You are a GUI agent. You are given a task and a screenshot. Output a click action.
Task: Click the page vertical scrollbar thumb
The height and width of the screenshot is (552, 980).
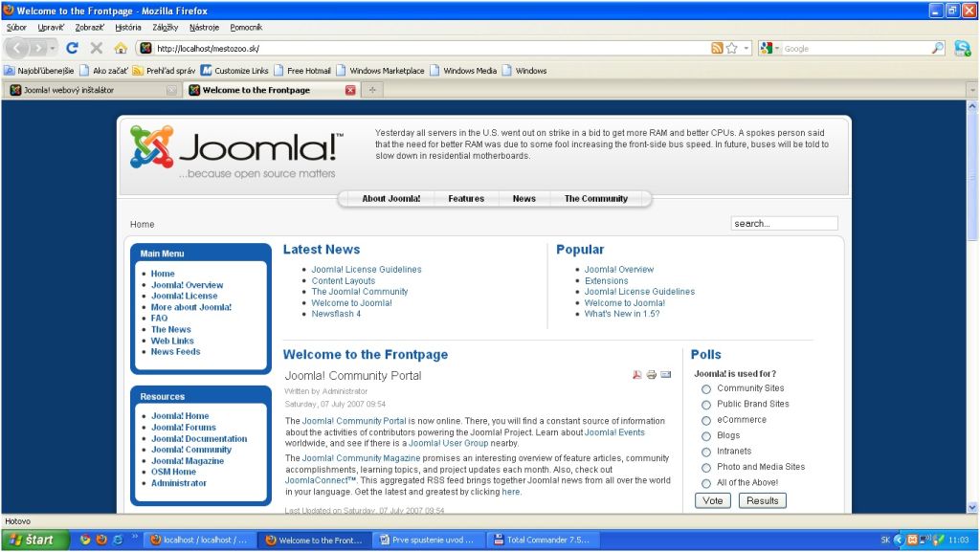coord(972,177)
